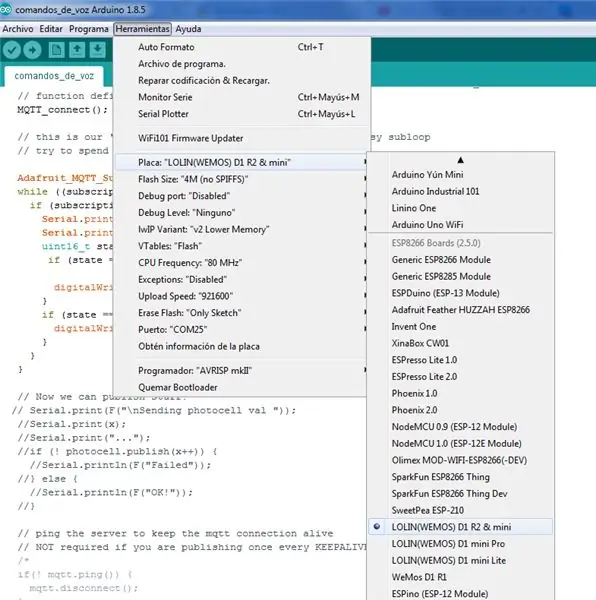Image resolution: width=596 pixels, height=600 pixels.
Task: Select SparkFun ESP8266 Thing board
Action: pyautogui.click(x=461, y=477)
